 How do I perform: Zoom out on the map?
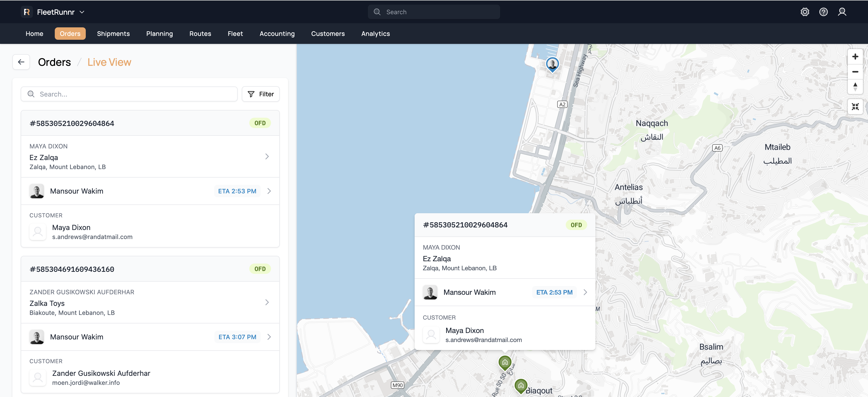click(855, 72)
